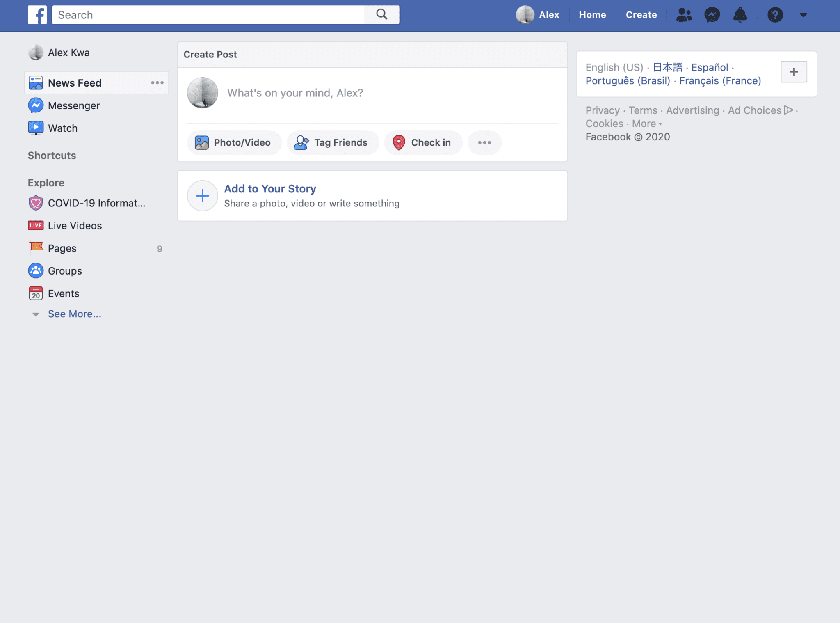Open the Privacy footer link

click(x=602, y=110)
